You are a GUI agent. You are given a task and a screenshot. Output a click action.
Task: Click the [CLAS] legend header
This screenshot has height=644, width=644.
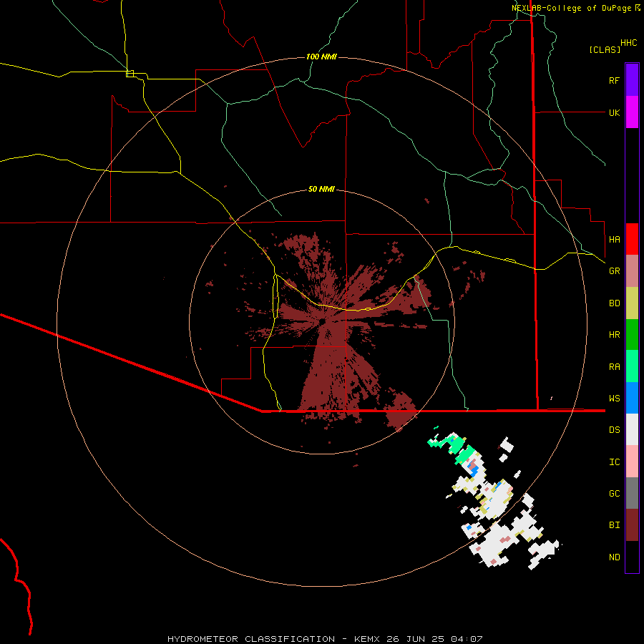[x=605, y=49]
